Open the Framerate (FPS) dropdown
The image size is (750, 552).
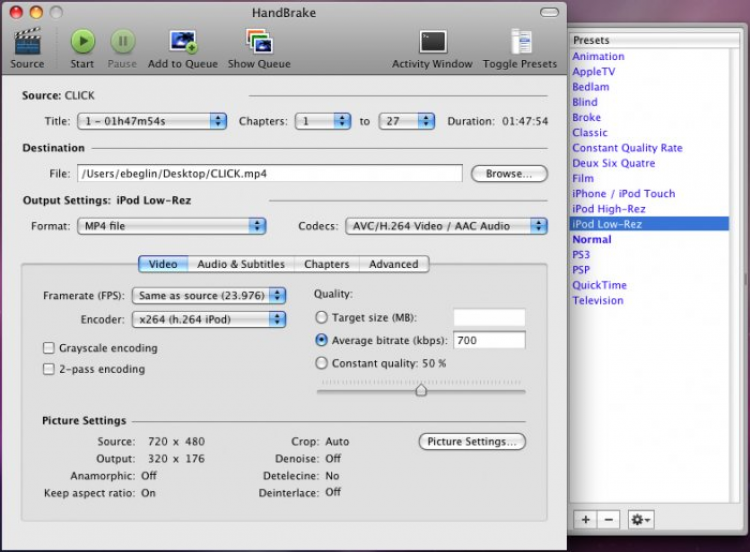(x=209, y=296)
